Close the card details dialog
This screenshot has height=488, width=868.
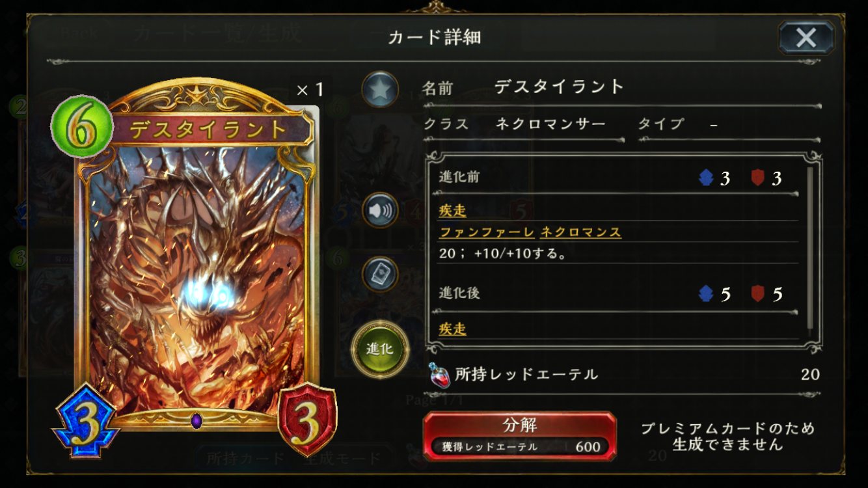(x=806, y=37)
